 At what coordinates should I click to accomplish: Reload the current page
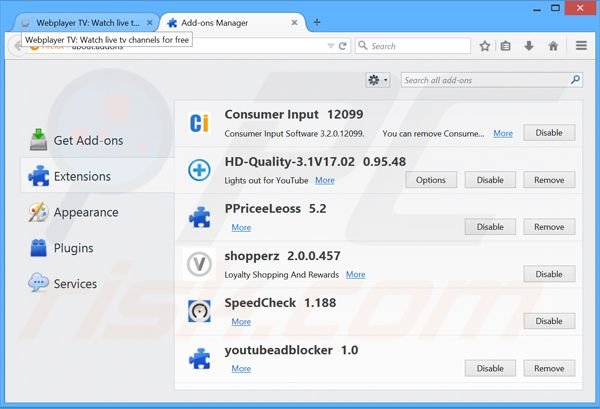pos(342,46)
